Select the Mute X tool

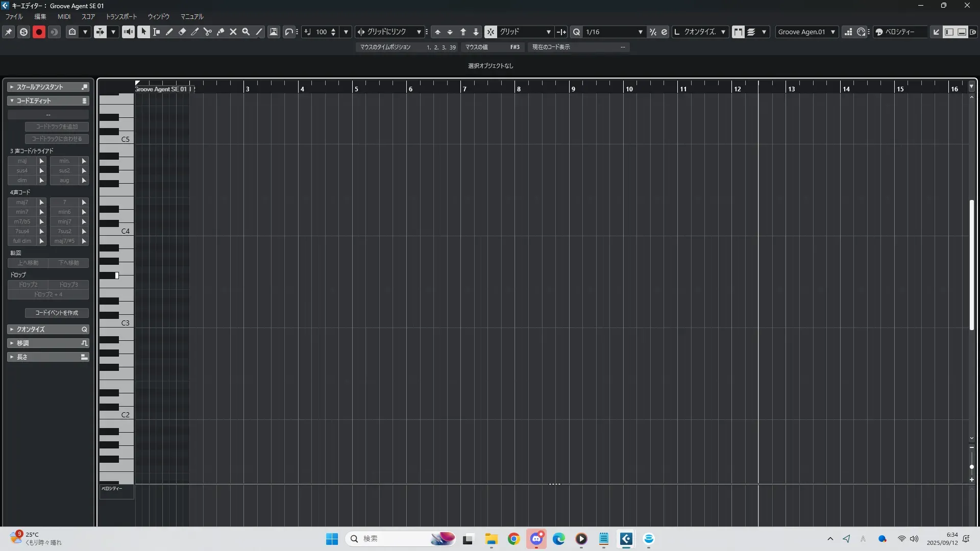point(233,32)
